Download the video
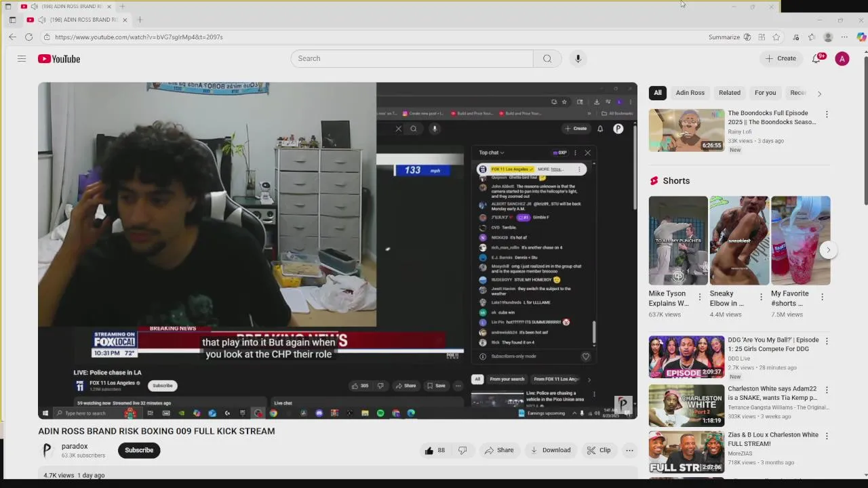 tap(551, 450)
